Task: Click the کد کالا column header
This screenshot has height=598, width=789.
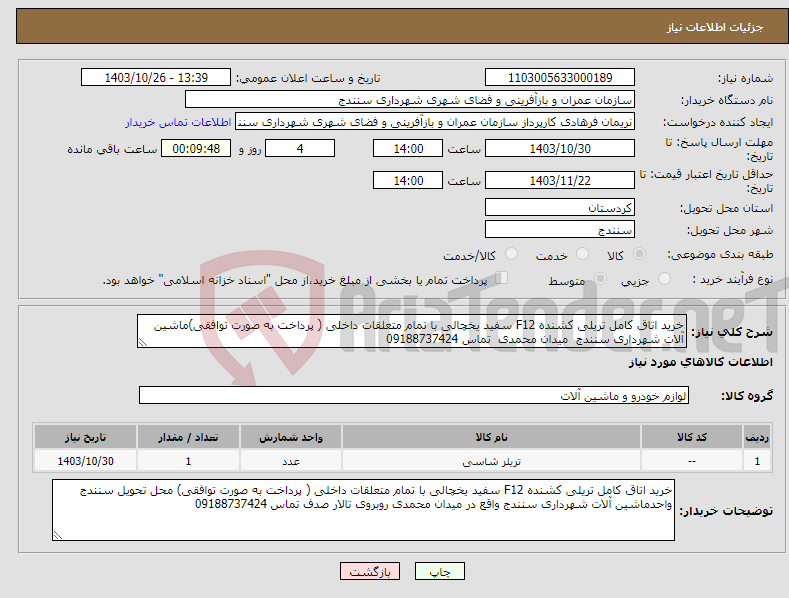Action: click(692, 437)
